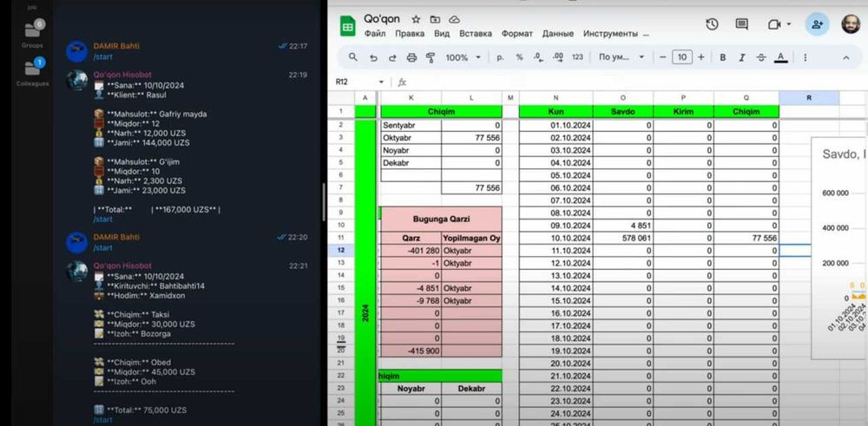
Task: Print the spreadsheet
Action: 411,57
